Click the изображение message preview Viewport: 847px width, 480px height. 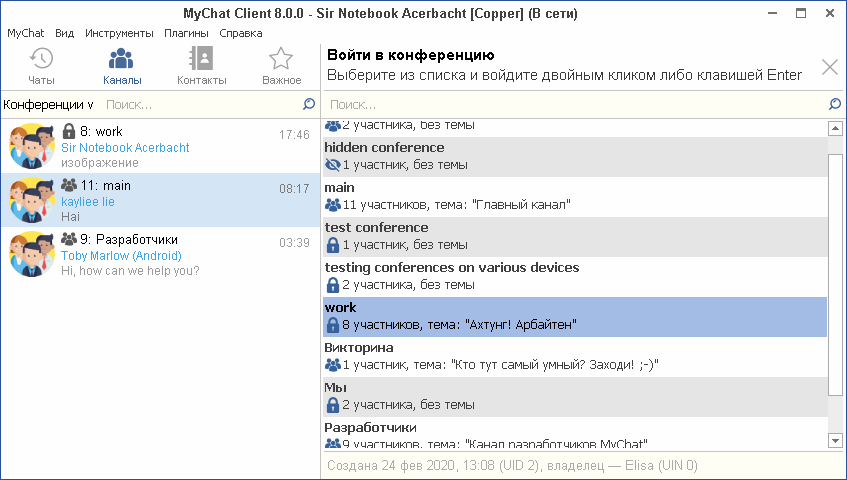(99, 163)
